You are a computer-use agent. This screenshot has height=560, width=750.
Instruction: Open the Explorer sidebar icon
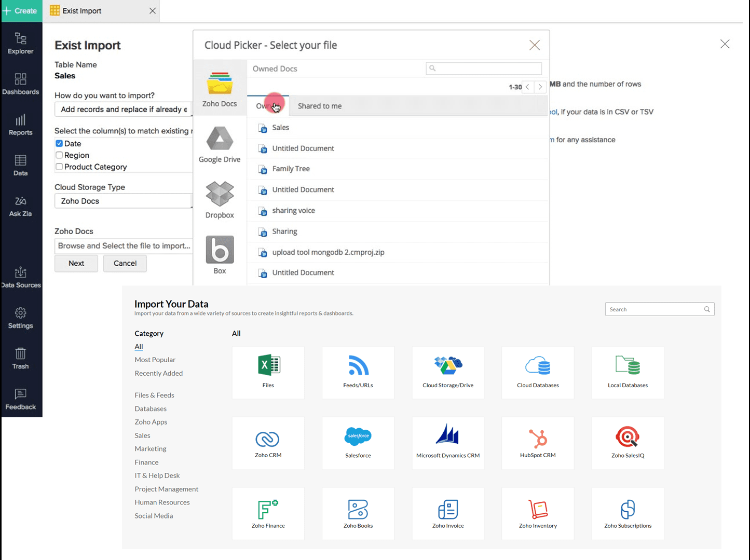(x=21, y=44)
